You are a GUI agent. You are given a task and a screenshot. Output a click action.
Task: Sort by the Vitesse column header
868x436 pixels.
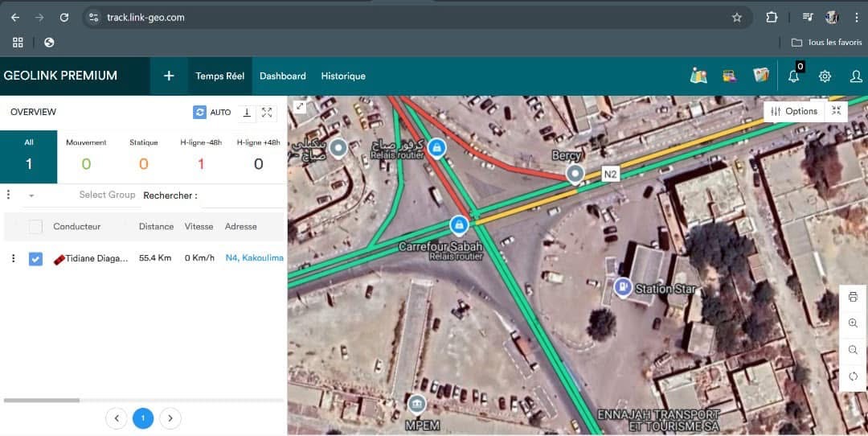[199, 227]
